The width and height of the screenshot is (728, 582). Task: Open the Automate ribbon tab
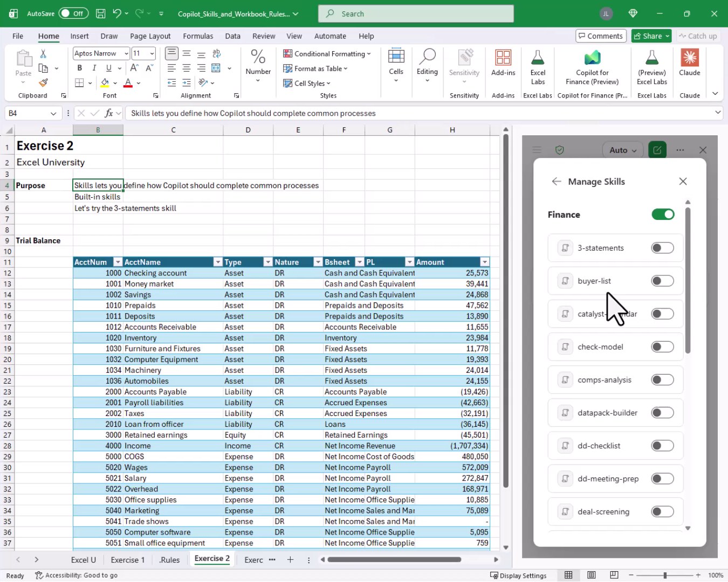330,36
